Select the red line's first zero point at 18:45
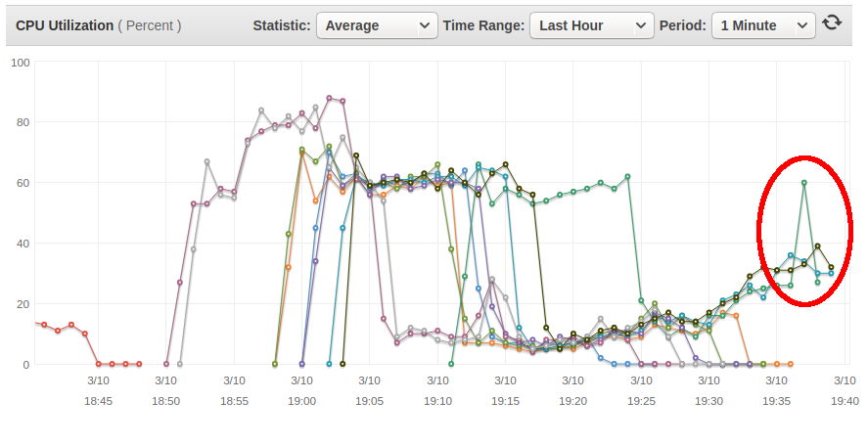The height and width of the screenshot is (446, 868). (99, 364)
